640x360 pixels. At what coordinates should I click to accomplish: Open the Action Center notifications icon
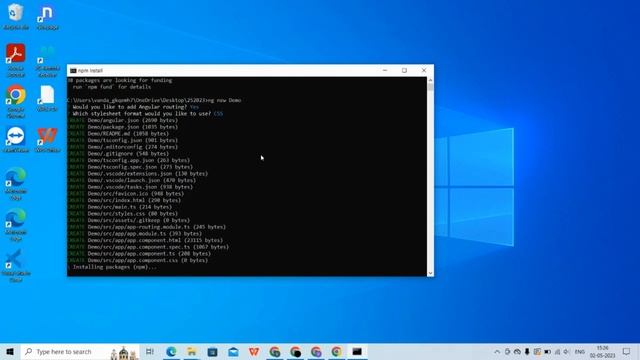point(627,351)
